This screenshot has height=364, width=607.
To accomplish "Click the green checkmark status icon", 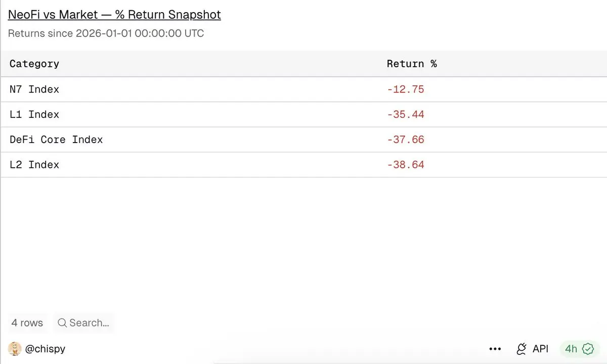I will (x=588, y=349).
